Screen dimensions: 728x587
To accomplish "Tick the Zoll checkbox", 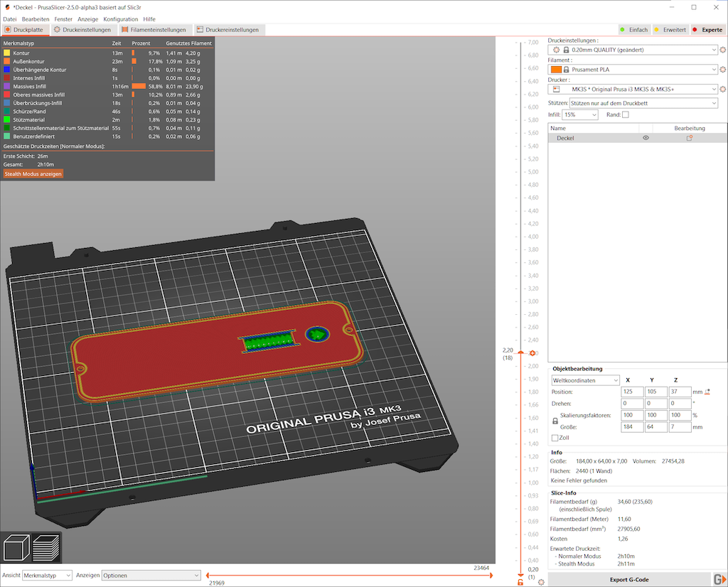I will tap(555, 438).
